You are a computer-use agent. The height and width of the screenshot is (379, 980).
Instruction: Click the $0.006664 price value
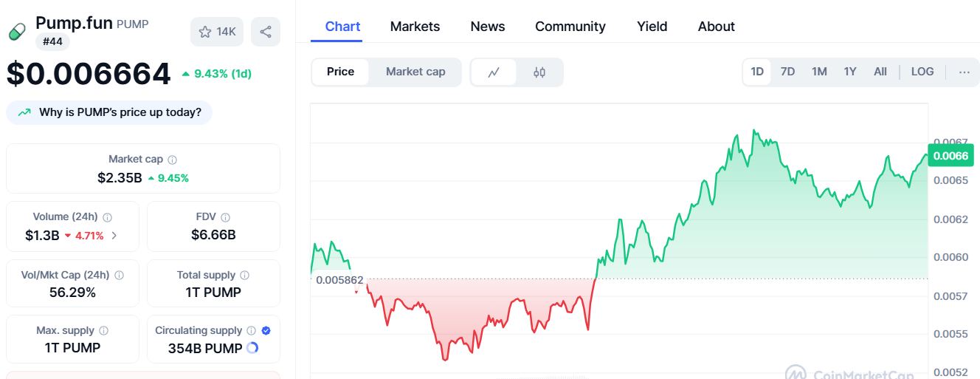[89, 74]
